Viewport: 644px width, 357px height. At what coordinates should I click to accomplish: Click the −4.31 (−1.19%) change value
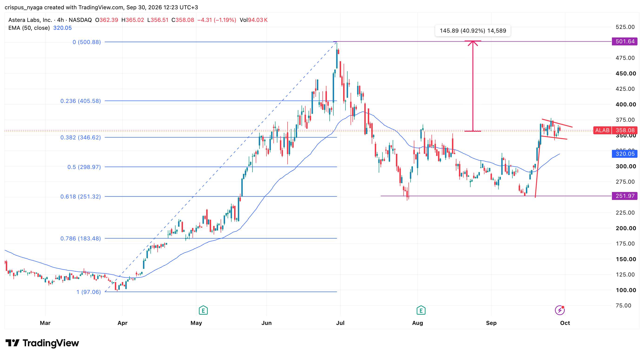(217, 20)
